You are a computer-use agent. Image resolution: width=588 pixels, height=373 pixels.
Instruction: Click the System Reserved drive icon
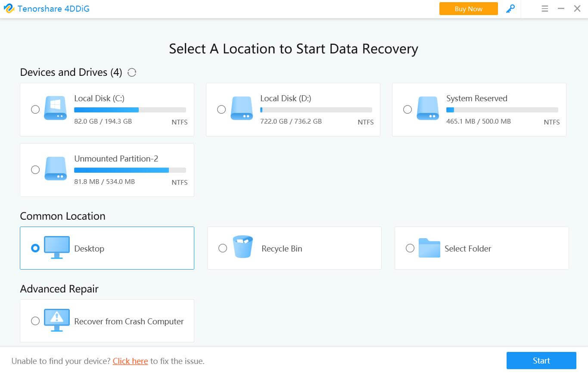(428, 109)
